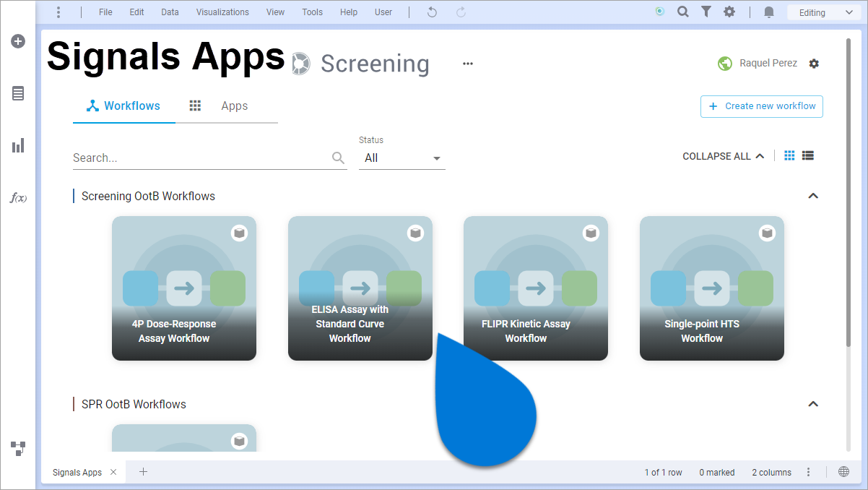
Task: Open the data canvas icon at bottom left
Action: (17, 448)
